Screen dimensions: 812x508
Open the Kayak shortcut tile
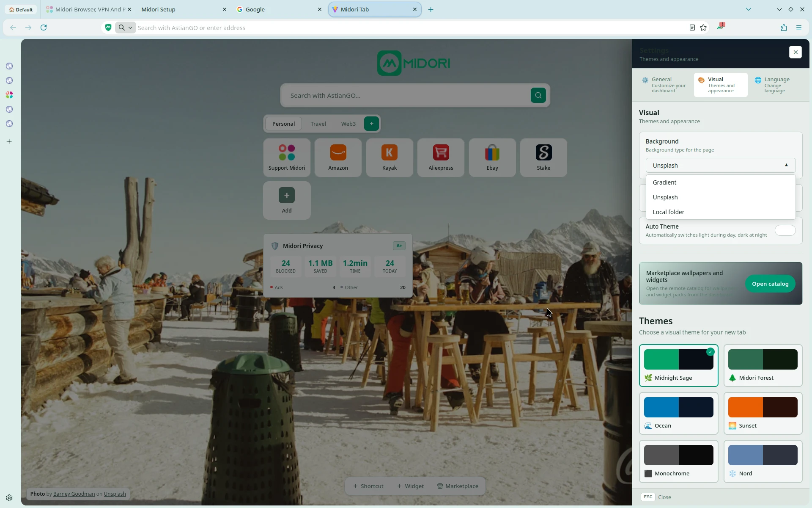[x=390, y=157]
